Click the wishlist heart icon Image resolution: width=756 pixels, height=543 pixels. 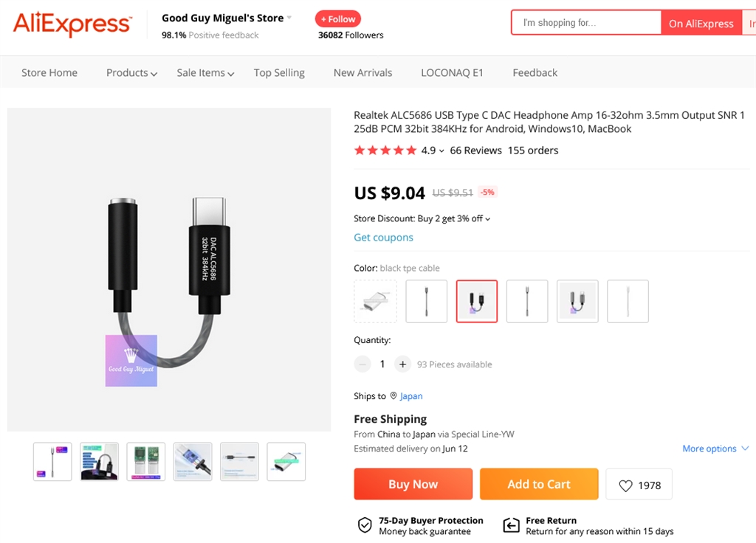pos(626,485)
